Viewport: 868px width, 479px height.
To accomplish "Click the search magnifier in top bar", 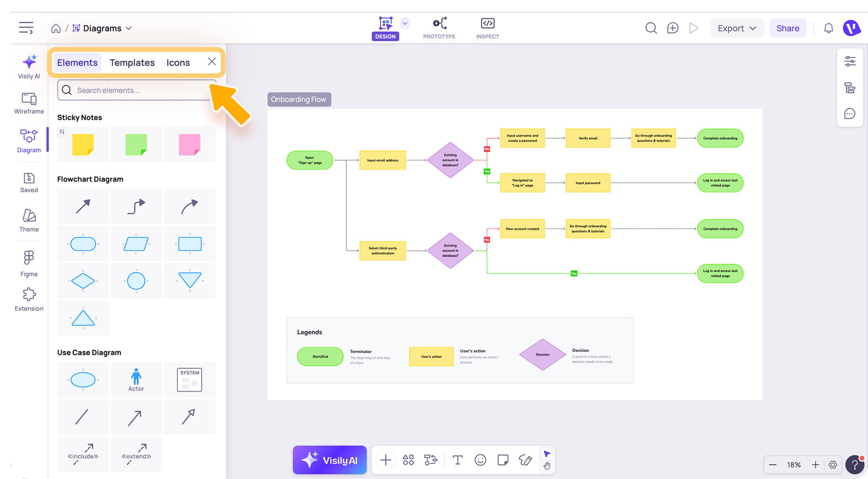I will click(x=651, y=28).
